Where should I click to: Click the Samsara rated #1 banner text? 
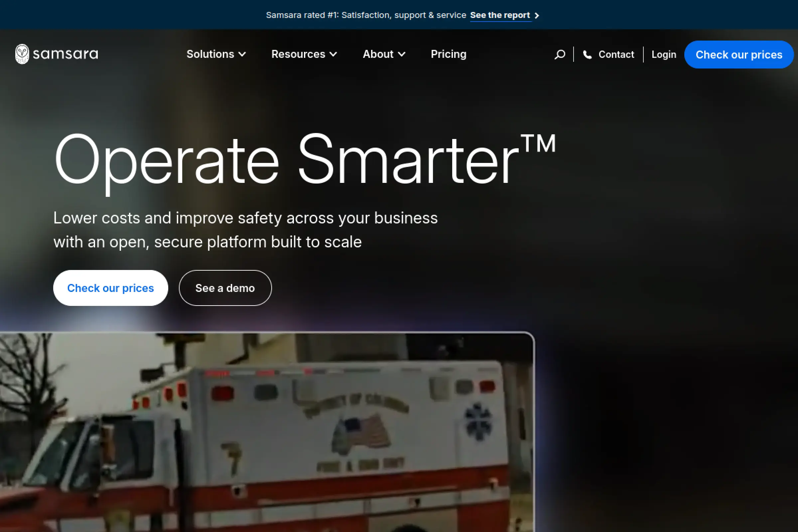(366, 15)
